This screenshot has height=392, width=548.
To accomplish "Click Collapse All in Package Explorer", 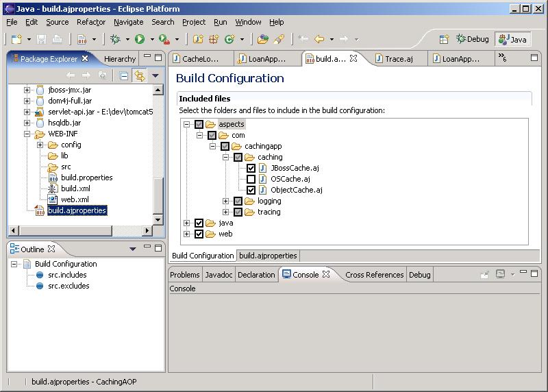I will pyautogui.click(x=124, y=76).
